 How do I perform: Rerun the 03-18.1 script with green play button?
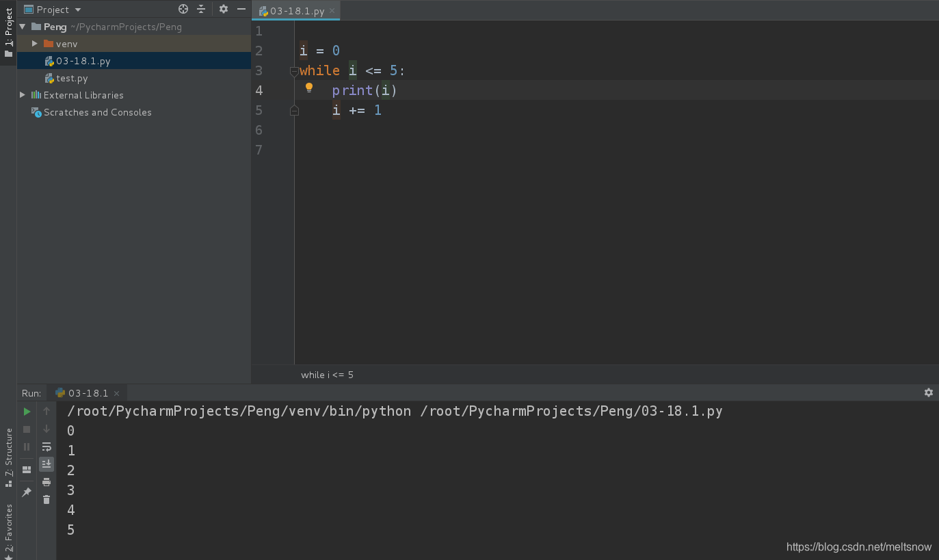point(27,412)
